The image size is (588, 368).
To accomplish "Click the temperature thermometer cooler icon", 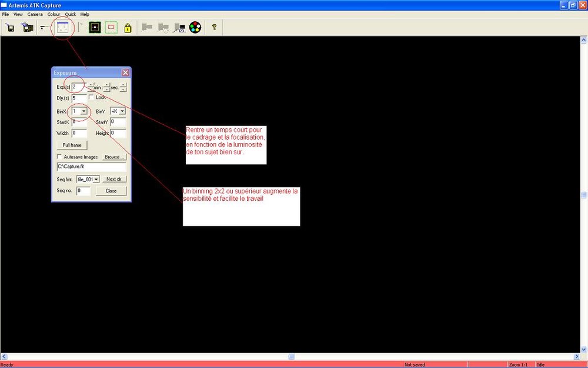I will click(x=79, y=28).
